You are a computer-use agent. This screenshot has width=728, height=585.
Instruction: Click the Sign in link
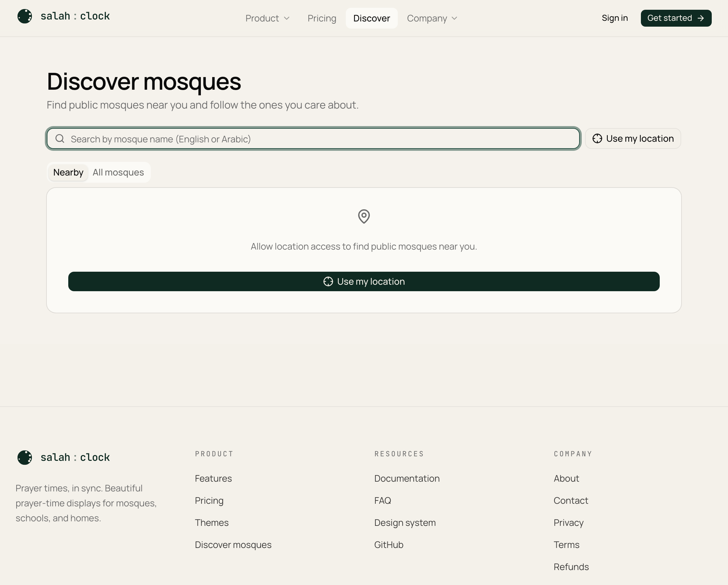(x=615, y=18)
